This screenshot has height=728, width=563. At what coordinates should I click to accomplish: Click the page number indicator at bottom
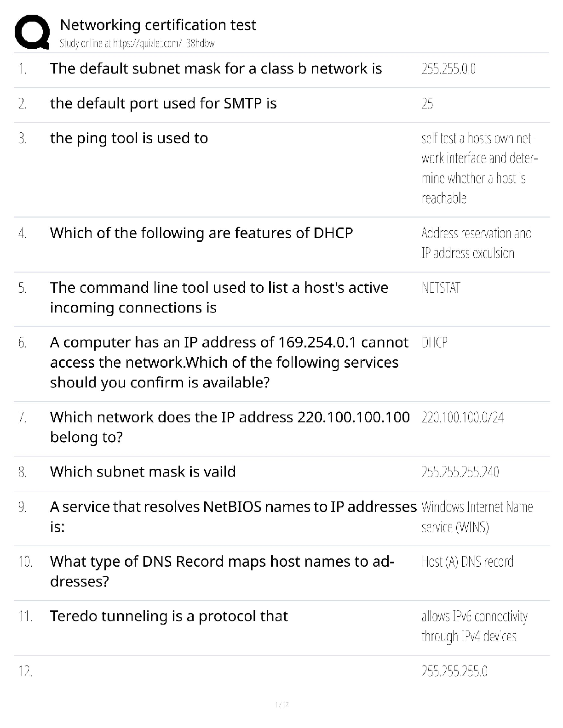click(281, 704)
